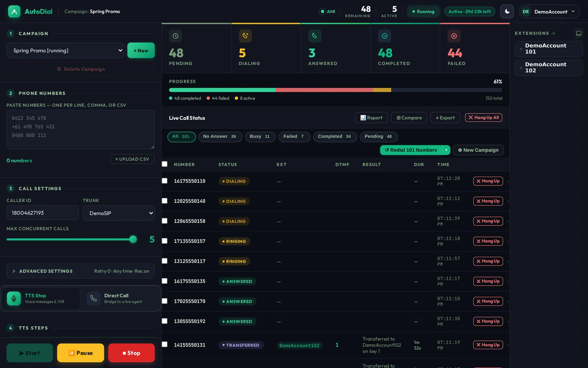Image resolution: width=588 pixels, height=368 pixels.
Task: Collapse the Extensions panel icon
Action: (x=578, y=33)
